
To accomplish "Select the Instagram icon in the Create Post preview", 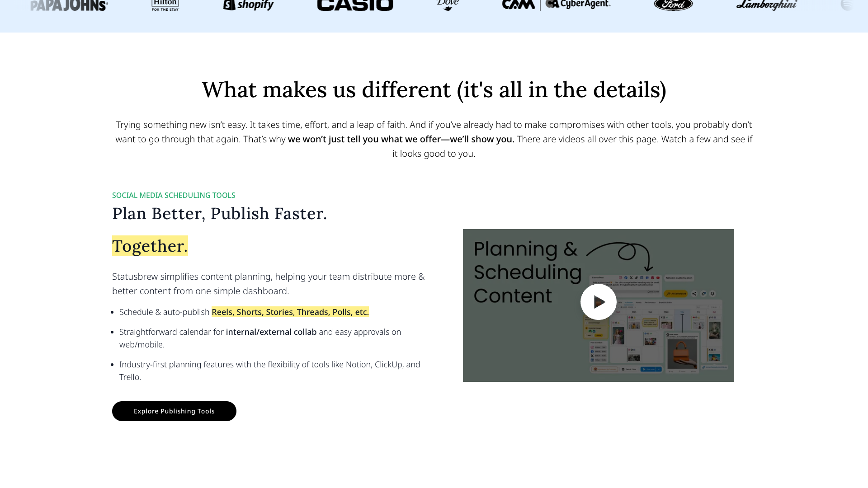I will tap(621, 277).
